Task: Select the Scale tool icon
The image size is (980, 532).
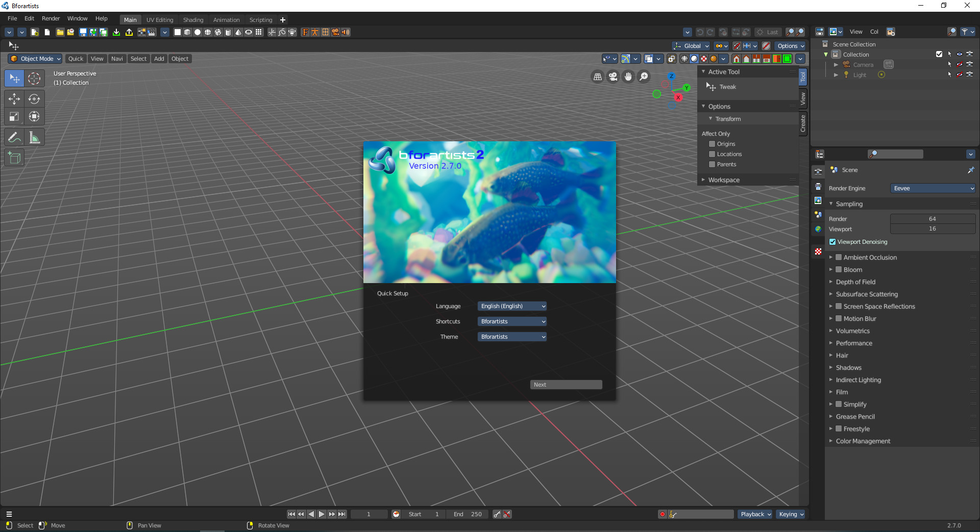Action: pyautogui.click(x=14, y=117)
